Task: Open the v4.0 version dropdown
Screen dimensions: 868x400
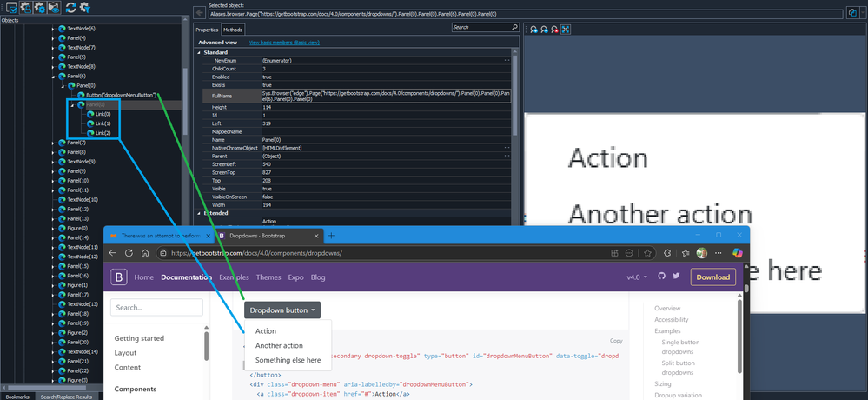Action: (x=637, y=277)
